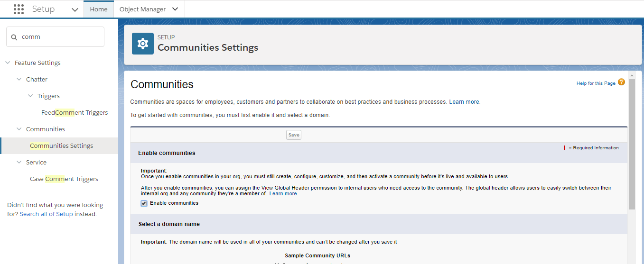Switch to the Object Manager tab
The image size is (644, 264).
coord(143,9)
